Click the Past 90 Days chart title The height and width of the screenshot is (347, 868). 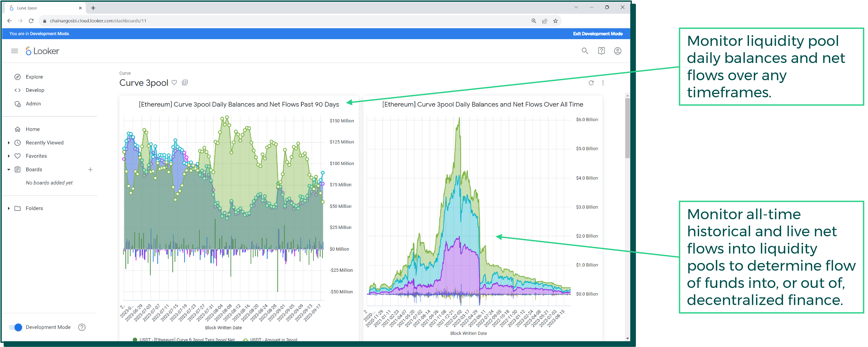239,104
